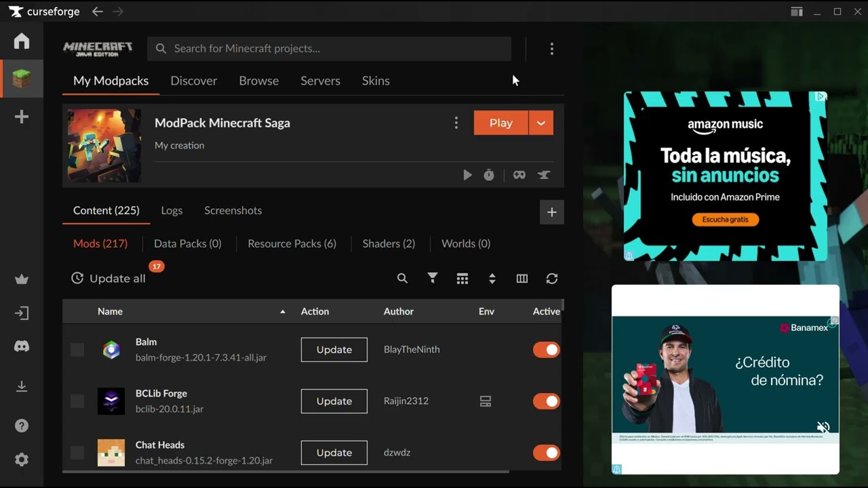Open the help question mark icon

point(22,426)
